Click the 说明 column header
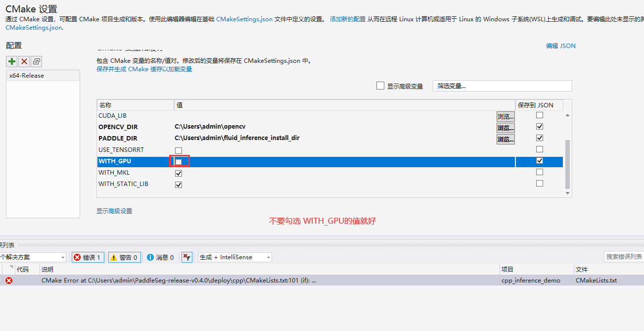This screenshot has height=331, width=644. [x=47, y=270]
